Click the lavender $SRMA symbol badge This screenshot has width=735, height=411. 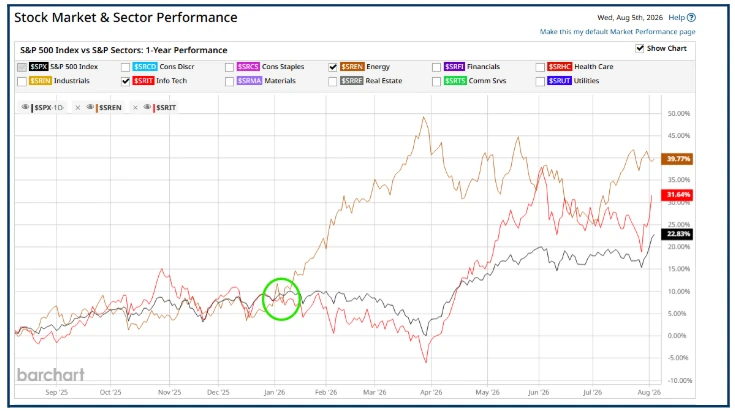pyautogui.click(x=249, y=81)
